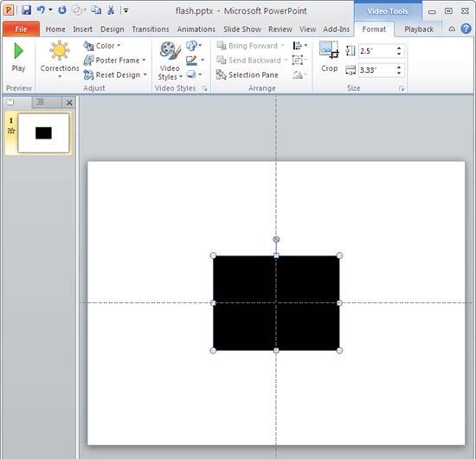Image resolution: width=476 pixels, height=459 pixels.
Task: Click the Redo icon
Action: 62,10
